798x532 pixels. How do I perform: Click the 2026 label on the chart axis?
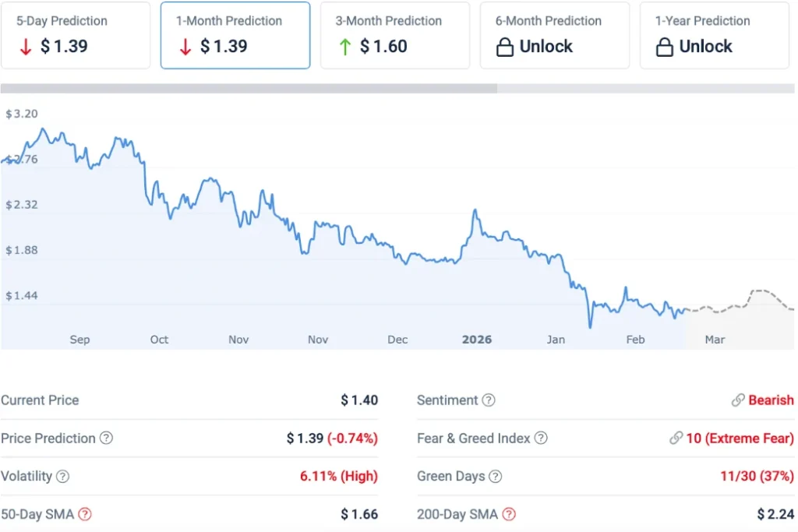pos(476,340)
